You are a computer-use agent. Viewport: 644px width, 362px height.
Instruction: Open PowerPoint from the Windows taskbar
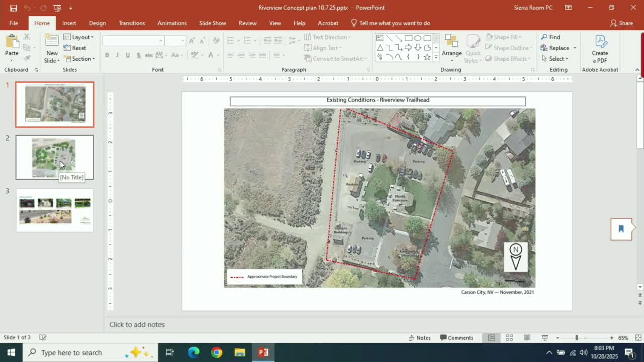point(263,352)
